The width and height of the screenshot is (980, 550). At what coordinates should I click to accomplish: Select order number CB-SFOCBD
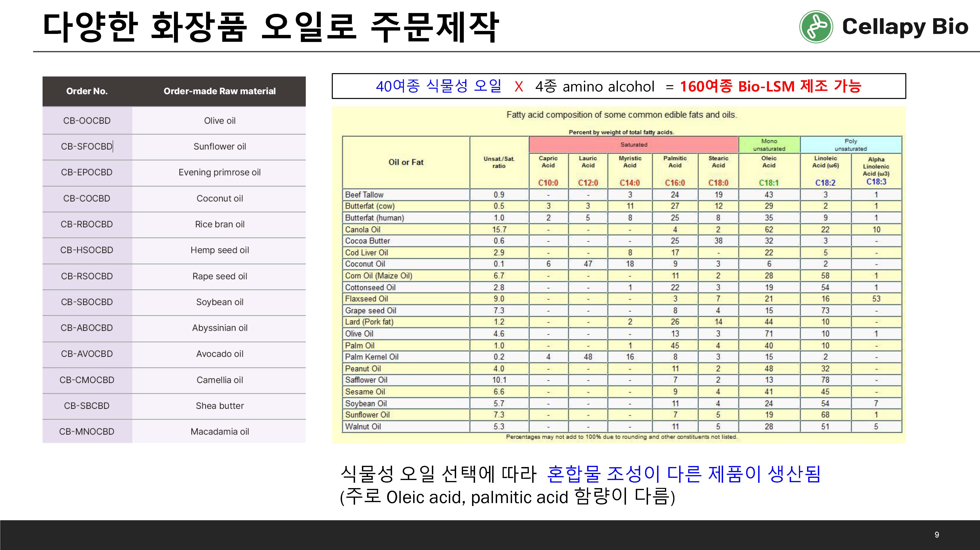point(87,146)
